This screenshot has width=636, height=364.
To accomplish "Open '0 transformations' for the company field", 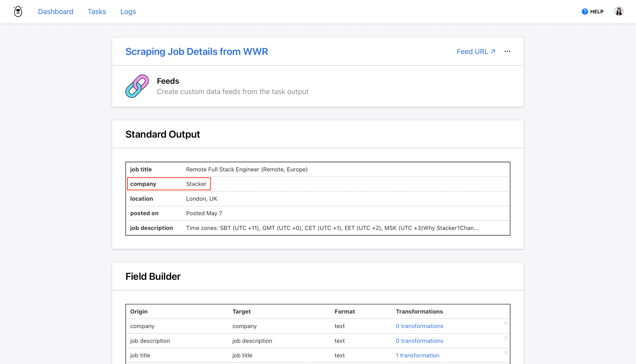I will (419, 326).
